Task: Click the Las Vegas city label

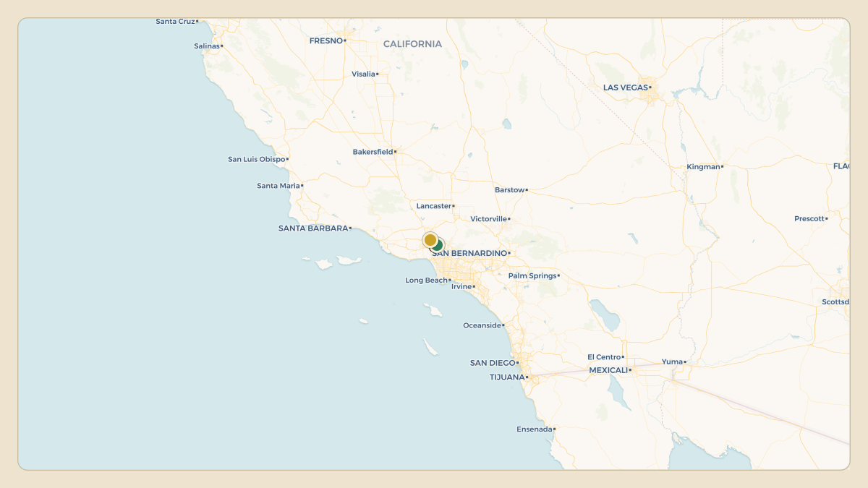Action: click(x=626, y=87)
